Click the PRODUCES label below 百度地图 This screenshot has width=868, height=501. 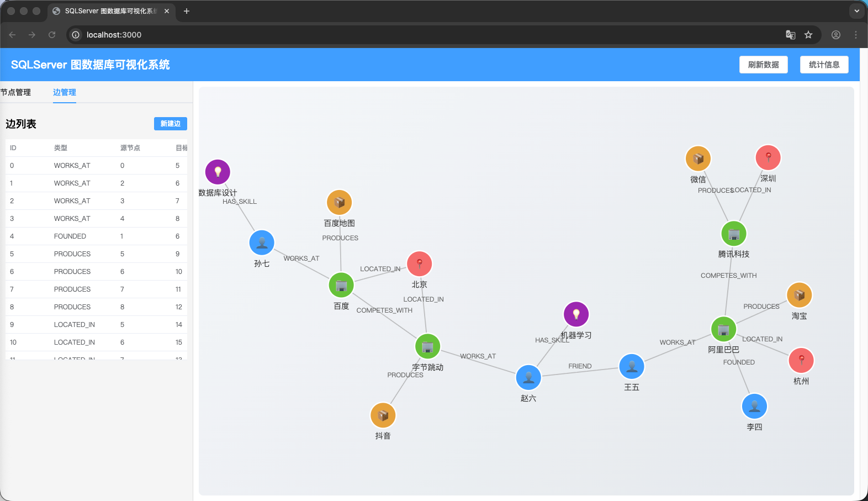[340, 238]
